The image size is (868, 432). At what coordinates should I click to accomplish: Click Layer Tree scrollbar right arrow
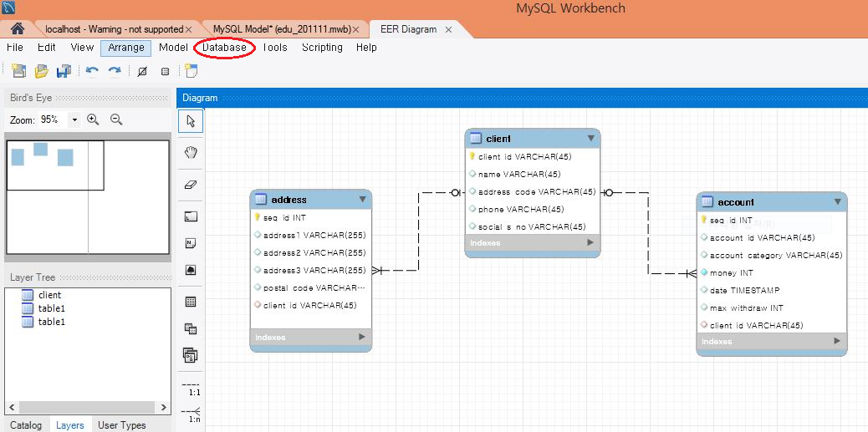(164, 408)
